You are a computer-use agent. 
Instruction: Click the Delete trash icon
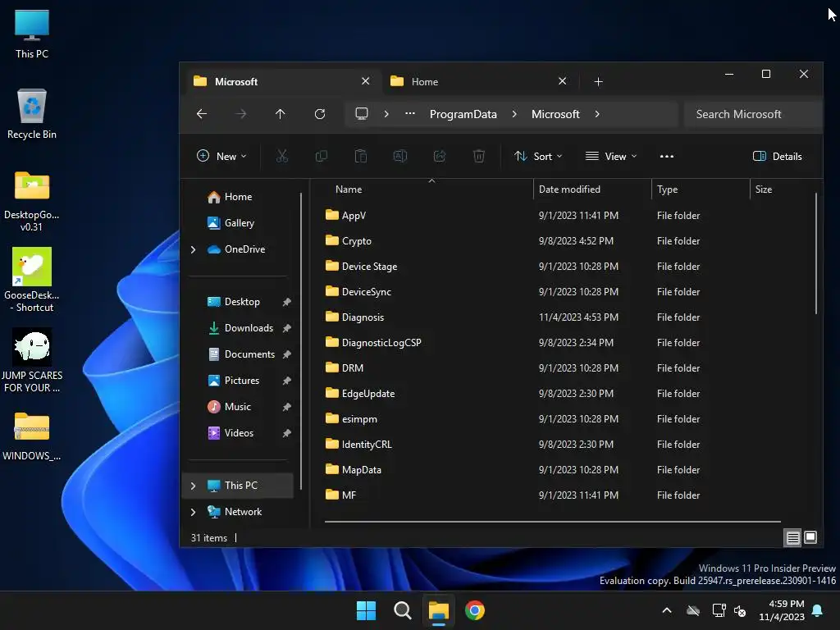[479, 156]
